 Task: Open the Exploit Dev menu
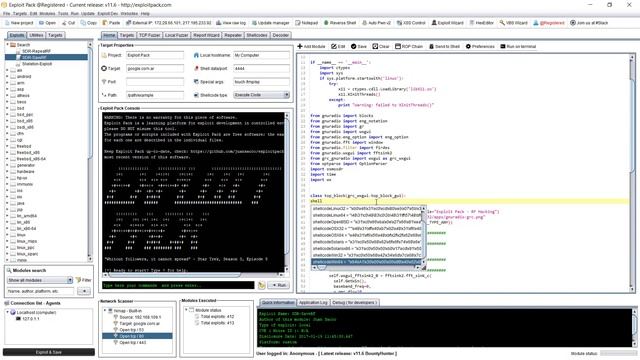tap(107, 13)
